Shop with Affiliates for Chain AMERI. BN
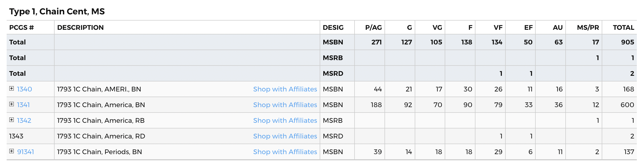This screenshot has height=168, width=644. coord(285,89)
